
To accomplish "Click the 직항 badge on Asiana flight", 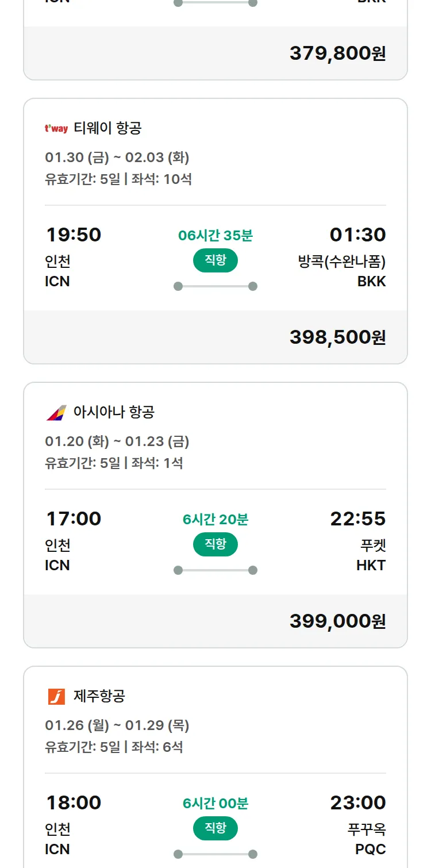I will pyautogui.click(x=215, y=544).
